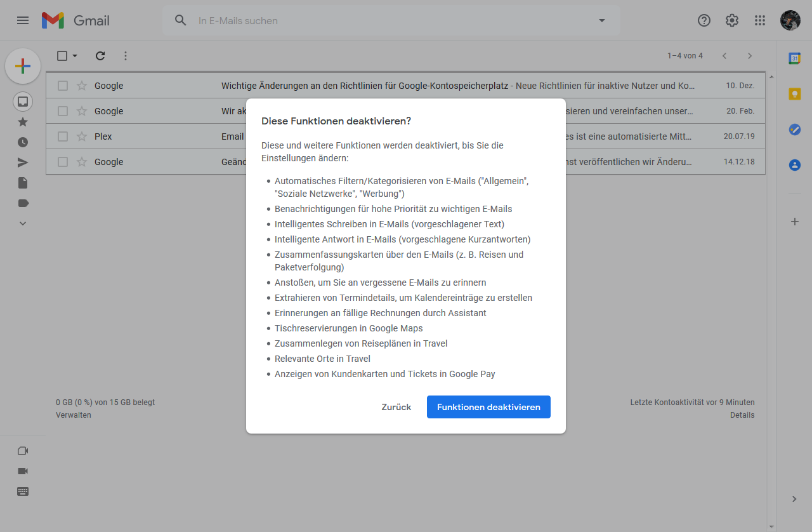Click Zurück in the dialog
The image size is (812, 532).
[396, 407]
